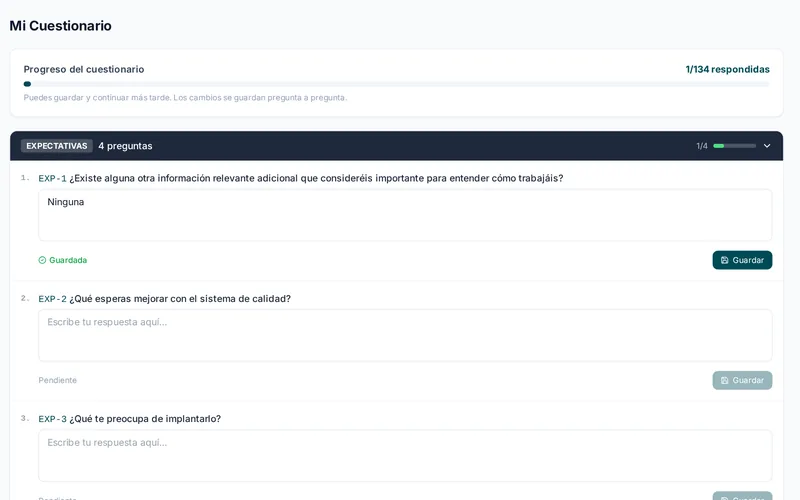Click the save icon in EXP-2 Guardar button

click(x=724, y=380)
